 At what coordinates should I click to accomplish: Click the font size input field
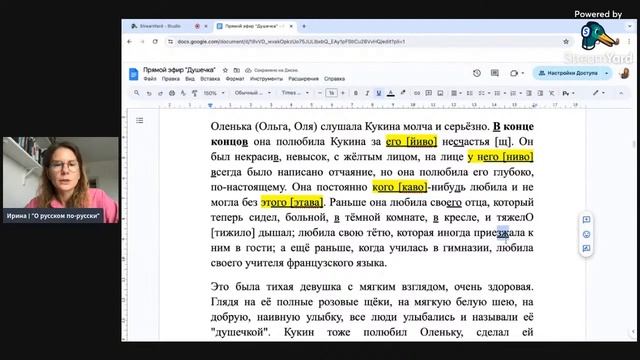331,93
